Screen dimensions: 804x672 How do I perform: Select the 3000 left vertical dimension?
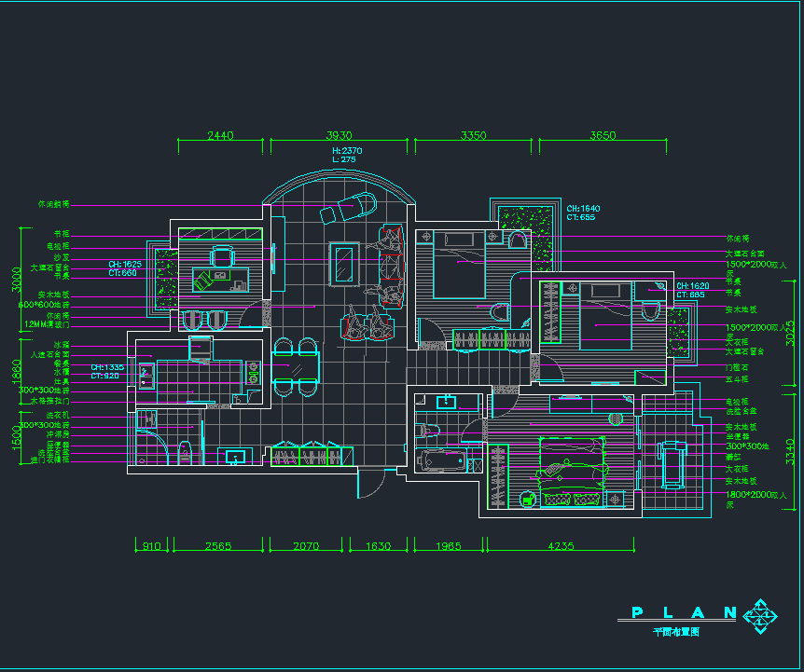[15, 279]
